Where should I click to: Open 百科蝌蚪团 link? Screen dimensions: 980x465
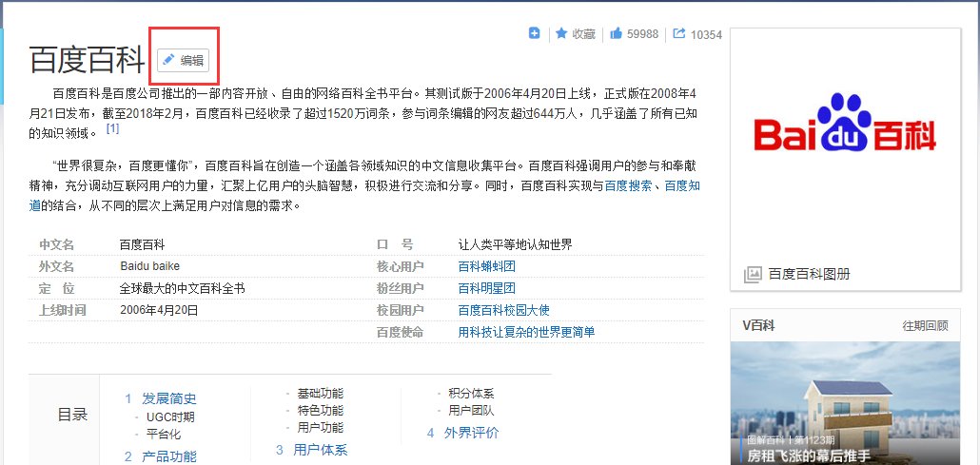(487, 266)
